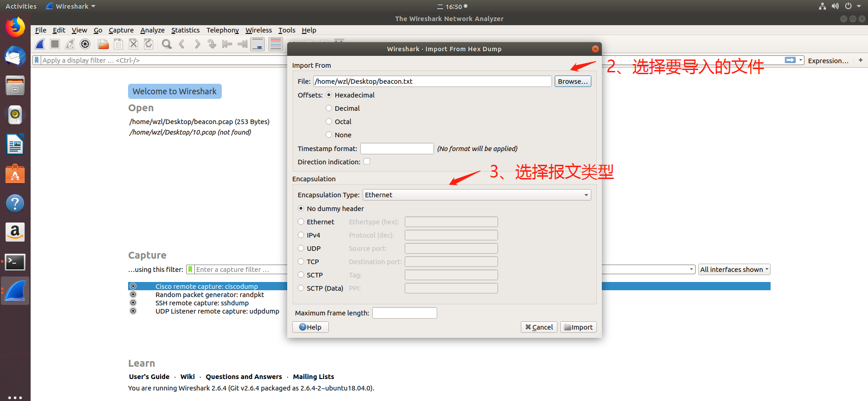Open the File menu
Screen dimensions: 868x401
41,30
